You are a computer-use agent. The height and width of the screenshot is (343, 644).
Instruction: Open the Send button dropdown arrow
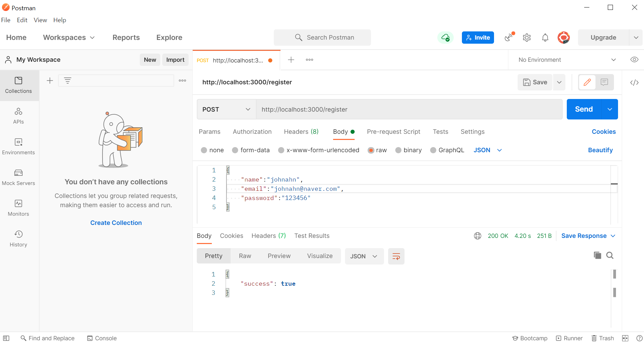click(610, 109)
